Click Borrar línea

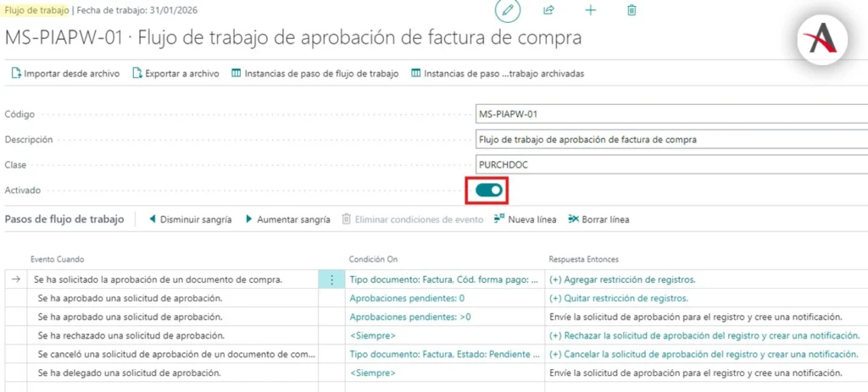coord(598,219)
